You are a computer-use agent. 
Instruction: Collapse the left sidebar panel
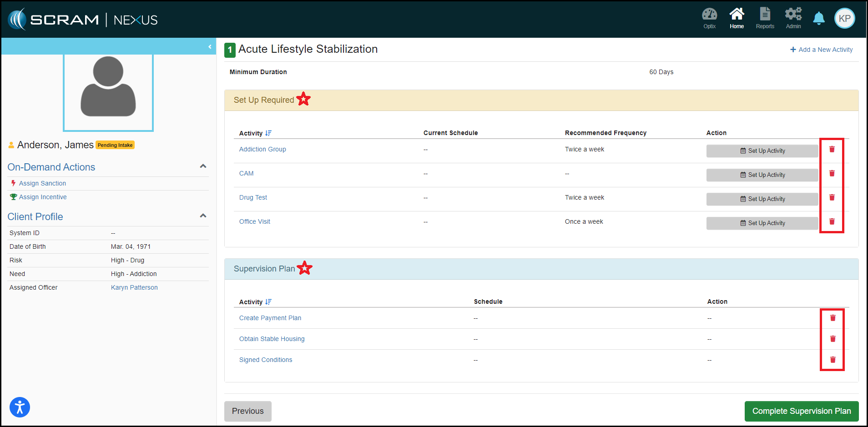coord(210,47)
